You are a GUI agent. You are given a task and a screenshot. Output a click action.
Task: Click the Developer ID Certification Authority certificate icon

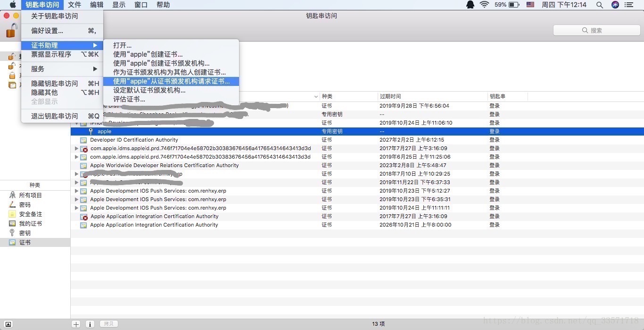[x=83, y=140]
